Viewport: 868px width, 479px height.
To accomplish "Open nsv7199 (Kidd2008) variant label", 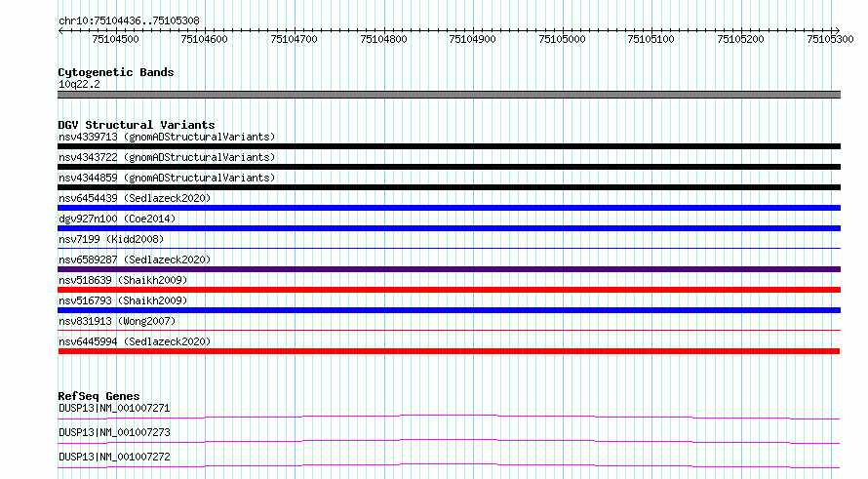I will [111, 239].
